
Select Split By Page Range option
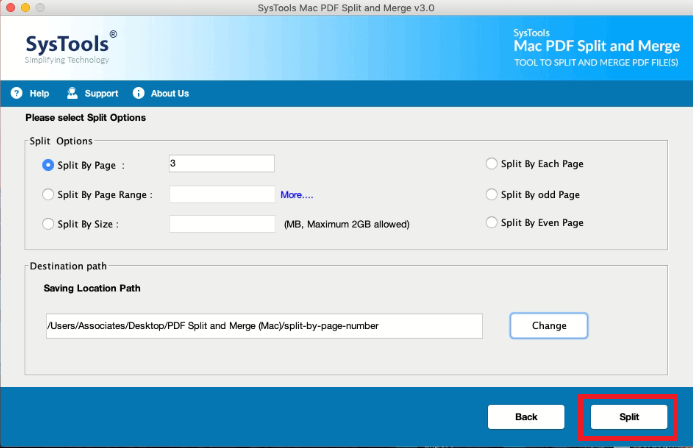coord(48,194)
